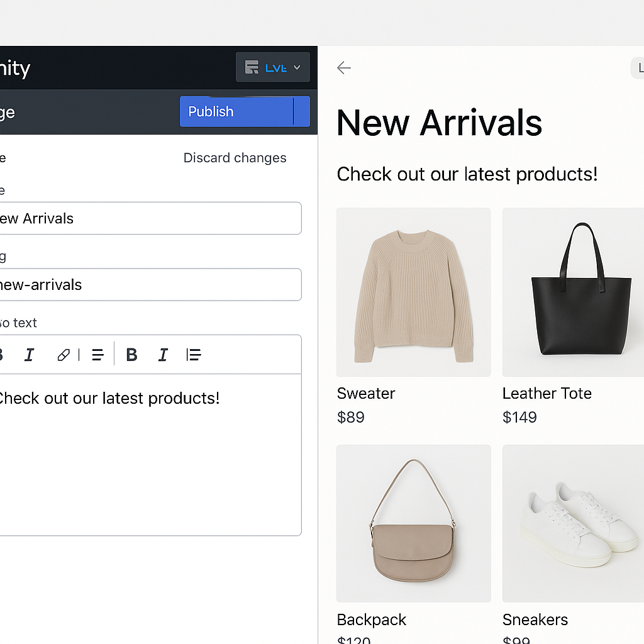Click the new-arrivals slug field
The height and width of the screenshot is (644, 644).
click(x=150, y=285)
